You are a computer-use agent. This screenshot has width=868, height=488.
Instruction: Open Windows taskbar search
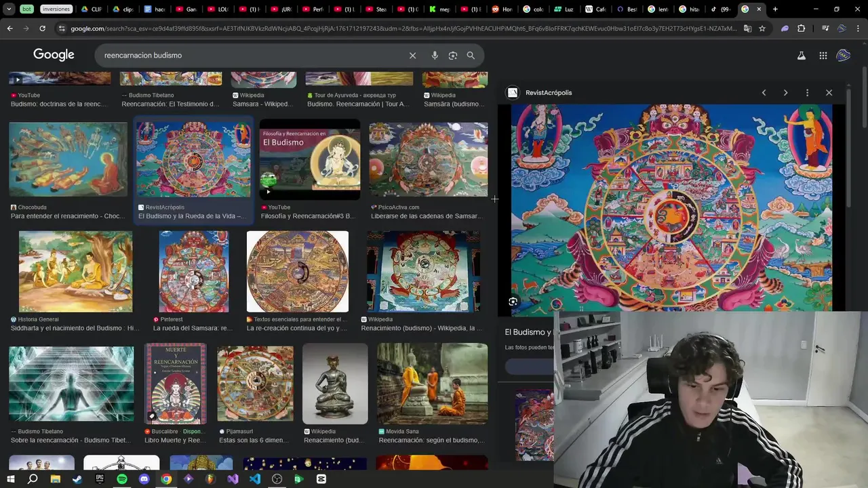(x=33, y=479)
